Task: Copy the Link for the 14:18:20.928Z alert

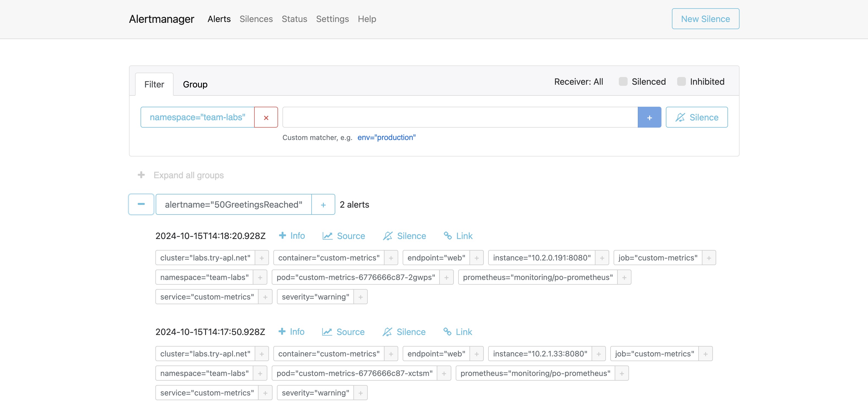Action: (458, 236)
